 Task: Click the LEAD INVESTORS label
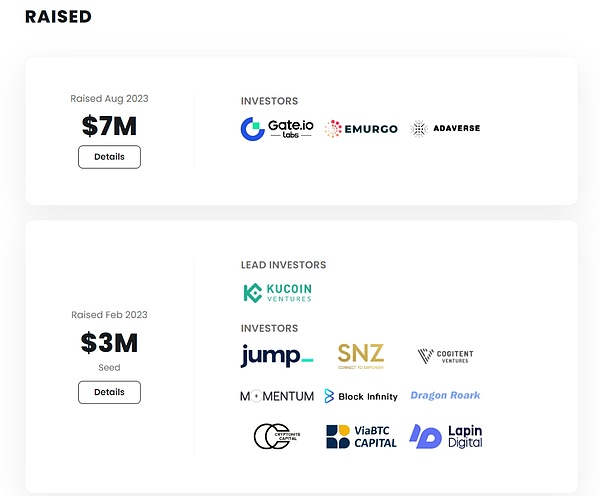coord(283,265)
